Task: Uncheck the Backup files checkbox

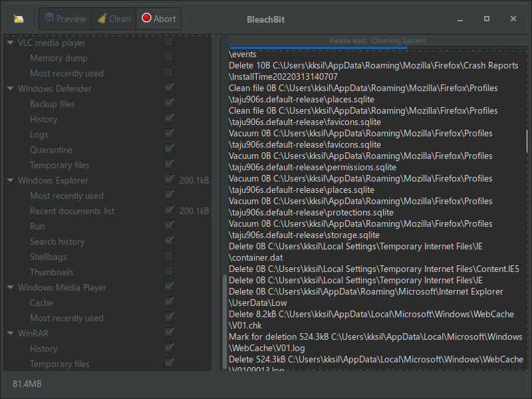Action: pos(169,103)
